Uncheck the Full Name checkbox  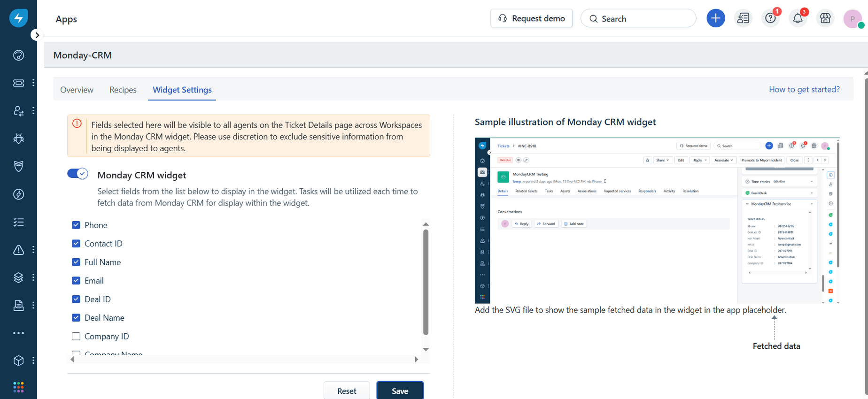pyautogui.click(x=76, y=262)
